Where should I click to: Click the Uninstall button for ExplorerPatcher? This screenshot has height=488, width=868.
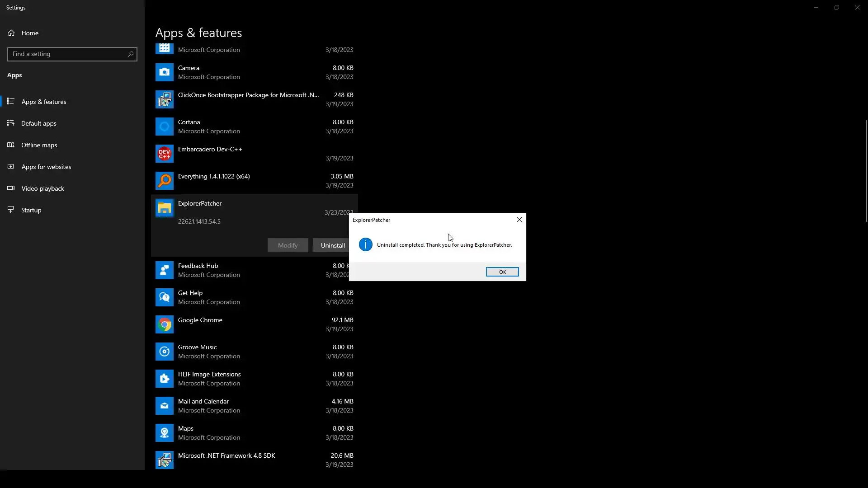[x=331, y=245]
